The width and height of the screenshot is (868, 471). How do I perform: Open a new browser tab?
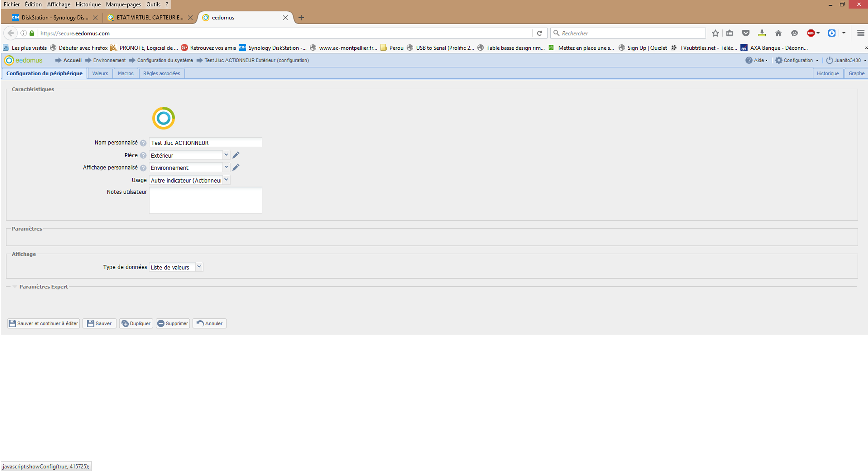(301, 18)
